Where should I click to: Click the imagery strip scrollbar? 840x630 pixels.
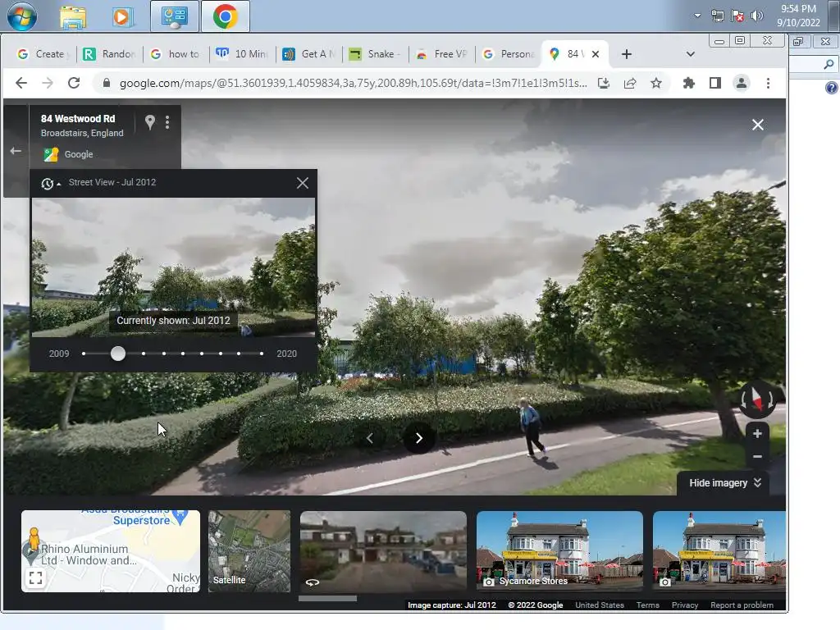[327, 598]
